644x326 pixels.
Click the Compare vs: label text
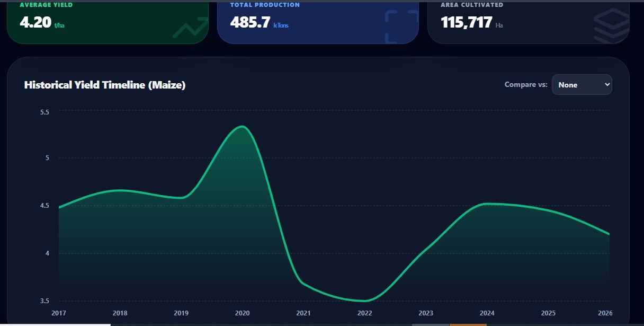coord(526,85)
